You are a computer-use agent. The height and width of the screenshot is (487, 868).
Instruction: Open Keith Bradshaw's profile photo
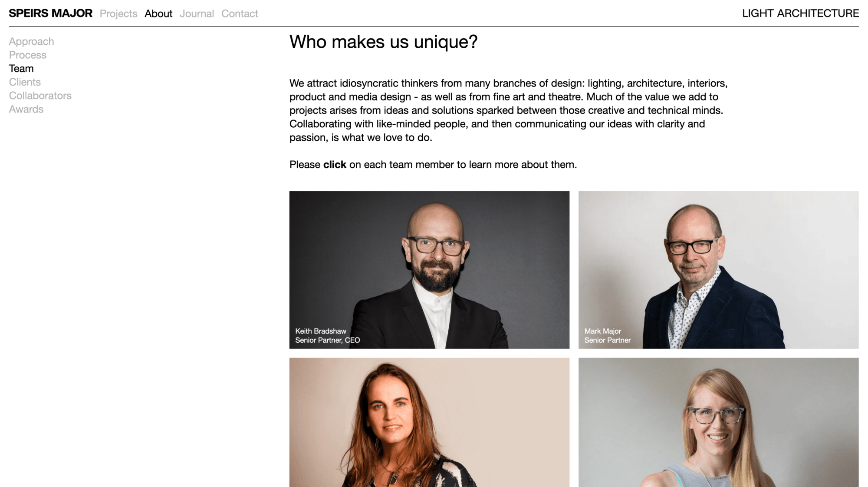click(x=429, y=270)
